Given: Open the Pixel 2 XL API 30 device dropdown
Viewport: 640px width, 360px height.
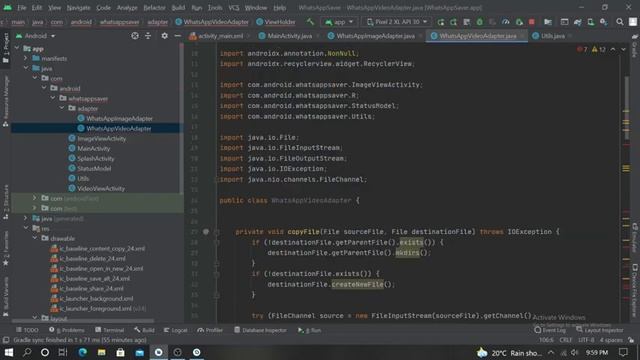Looking at the screenshot, I should (x=397, y=22).
